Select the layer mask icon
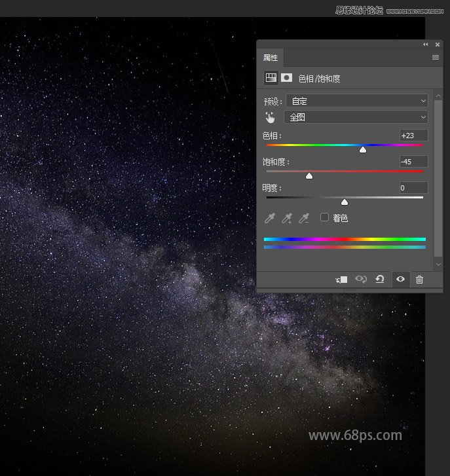 tap(286, 78)
